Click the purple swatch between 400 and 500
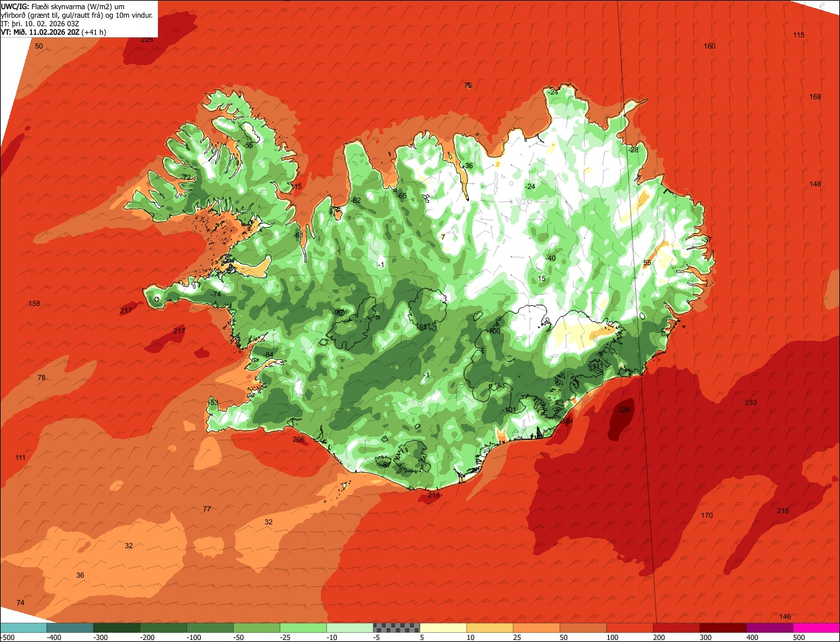This screenshot has width=840, height=642. coord(768,627)
